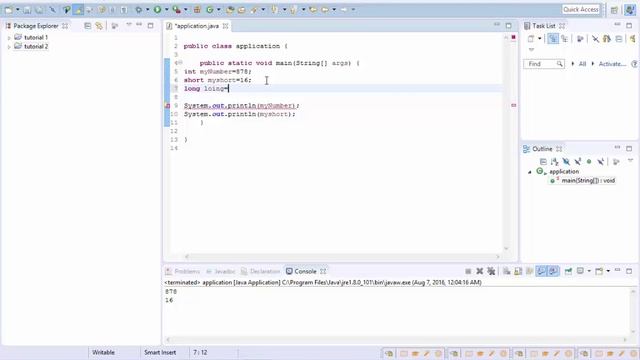Toggle Hide Fields in Outline
Screen dimensions: 640x360
pos(566,162)
